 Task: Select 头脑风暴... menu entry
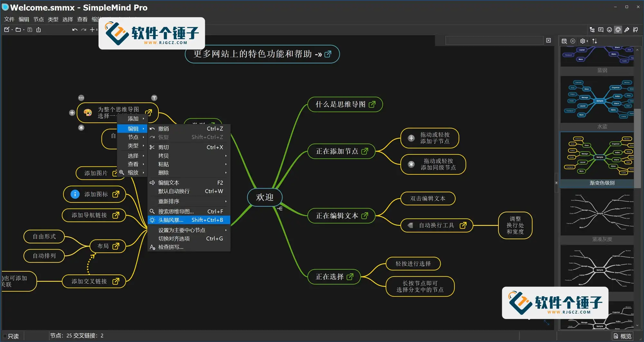pyautogui.click(x=189, y=220)
